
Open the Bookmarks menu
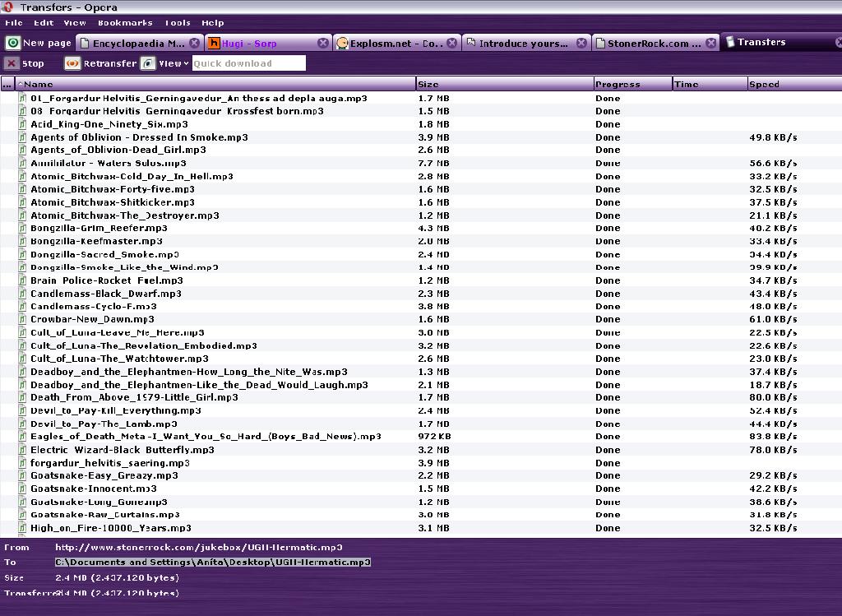tap(125, 22)
